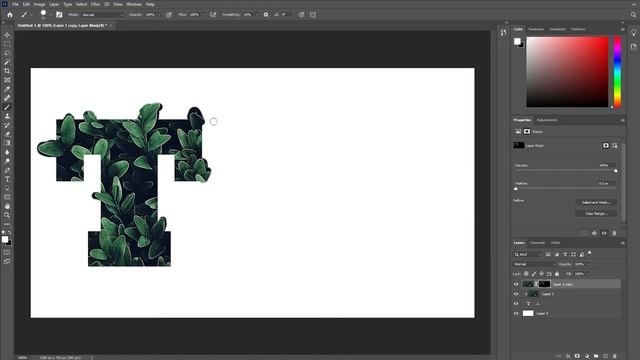This screenshot has width=640, height=360.
Task: Switch to the Swatches tab
Action: (536, 29)
